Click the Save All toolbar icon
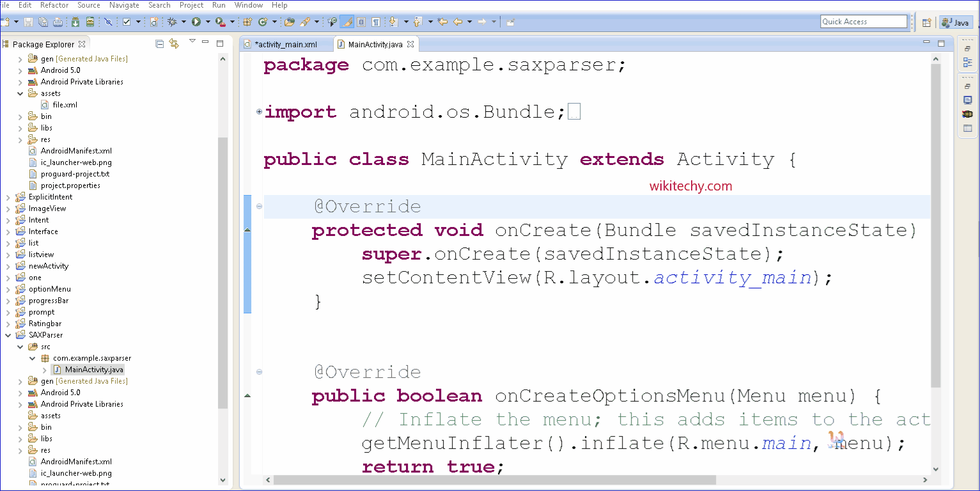Screen dimensions: 980x491 [43, 22]
